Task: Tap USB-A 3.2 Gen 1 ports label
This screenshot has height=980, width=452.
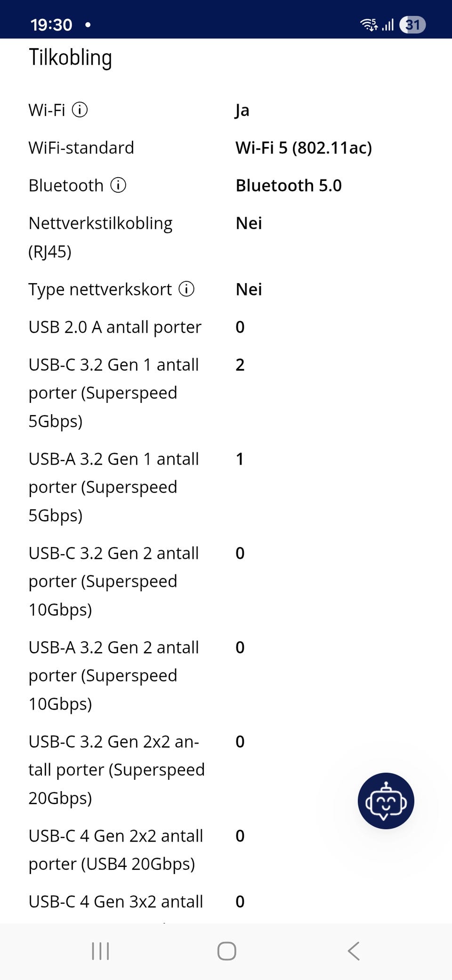Action: pos(114,487)
